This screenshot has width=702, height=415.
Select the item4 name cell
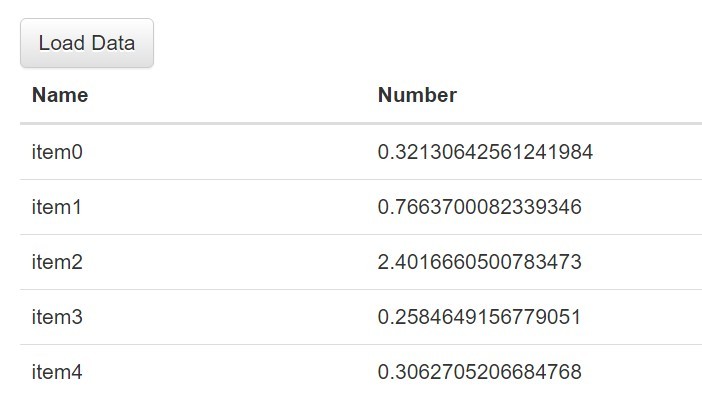pos(57,372)
